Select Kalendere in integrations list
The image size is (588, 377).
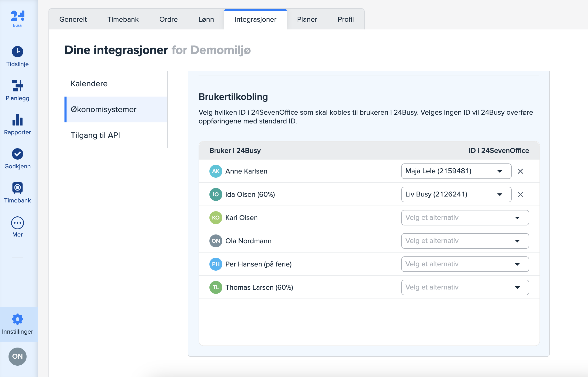coord(89,84)
